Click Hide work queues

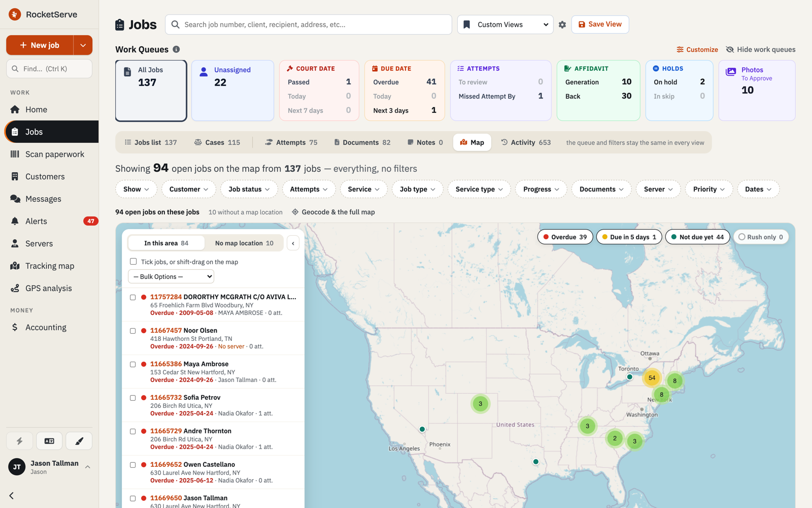(761, 49)
